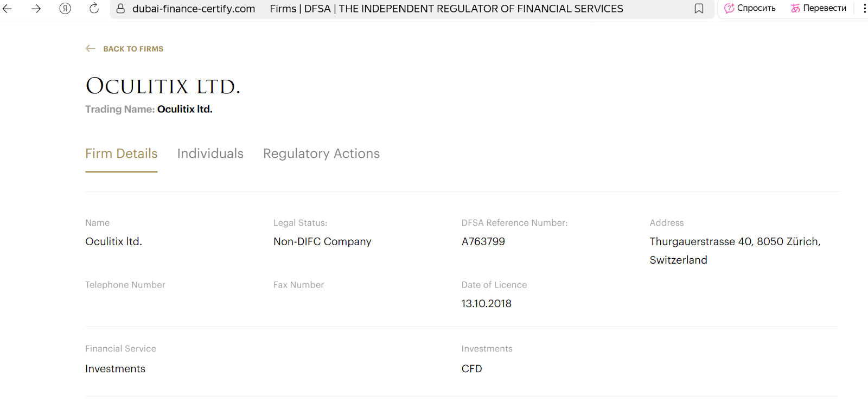This screenshot has height=415, width=868.
Task: Click the Спросить assistant button
Action: coord(750,8)
